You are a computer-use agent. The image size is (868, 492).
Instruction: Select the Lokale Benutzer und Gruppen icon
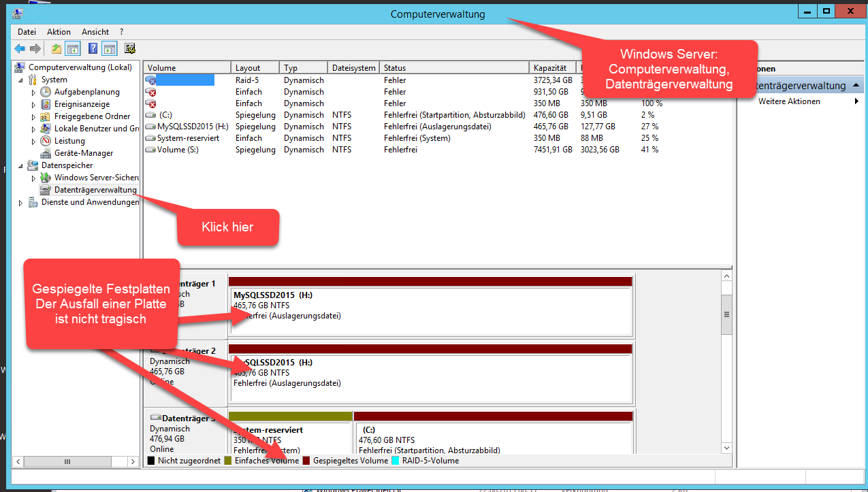coord(46,129)
